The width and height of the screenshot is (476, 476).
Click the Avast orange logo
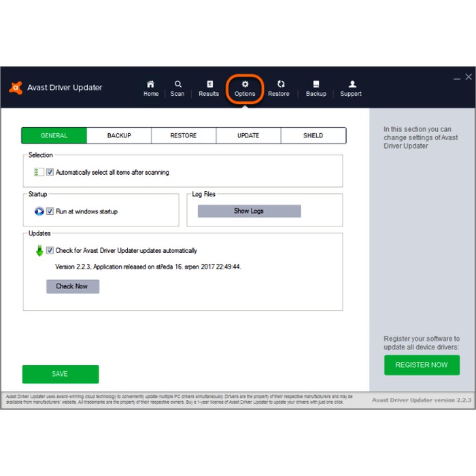(x=16, y=88)
